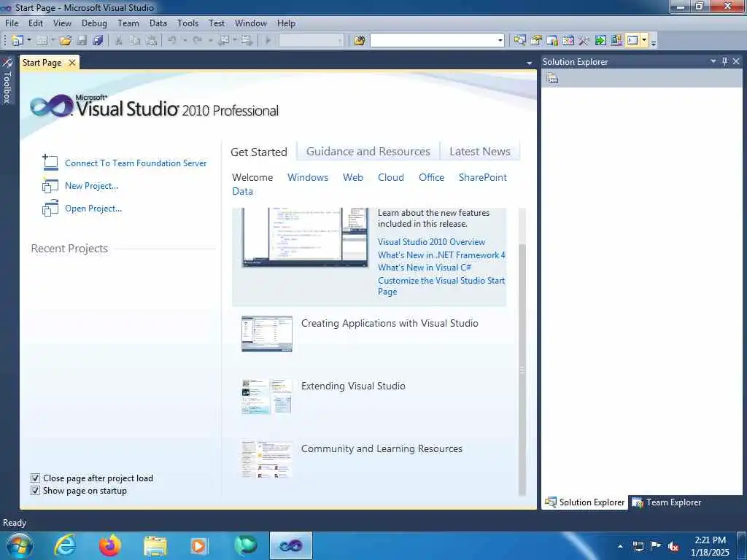
Task: Click the Add New Item toolbar icon
Action: 42,41
